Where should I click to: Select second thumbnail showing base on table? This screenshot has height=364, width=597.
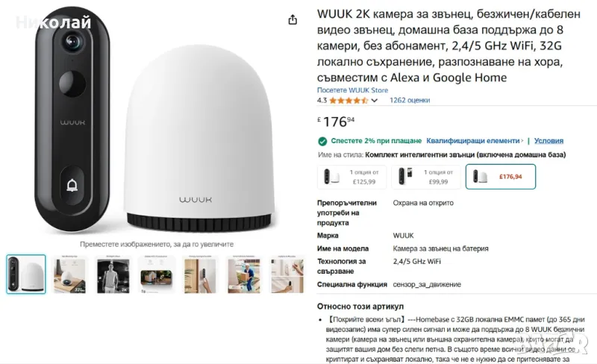point(69,275)
